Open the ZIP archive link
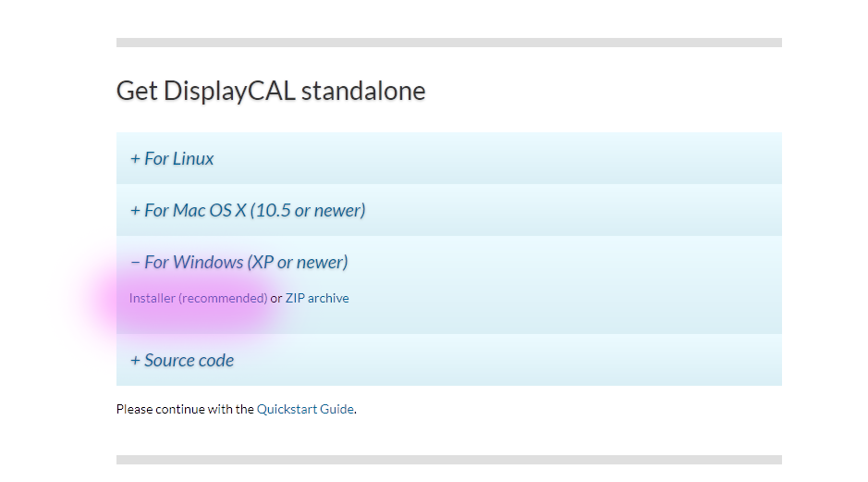This screenshot has width=868, height=482. [317, 298]
